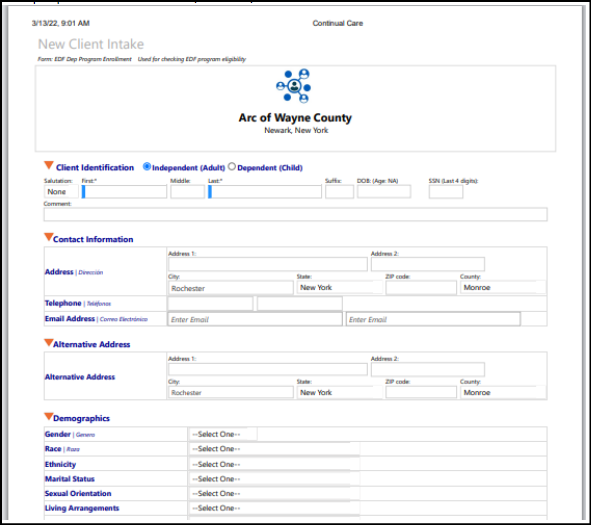
Task: Open the Living Arrangements Select One dropdown
Action: coord(274,508)
